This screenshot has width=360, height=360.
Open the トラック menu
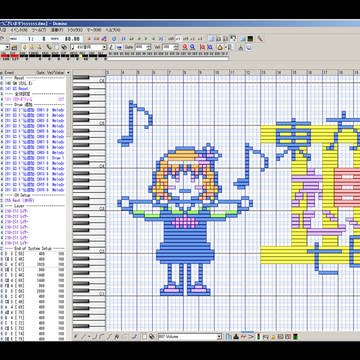(x=75, y=31)
